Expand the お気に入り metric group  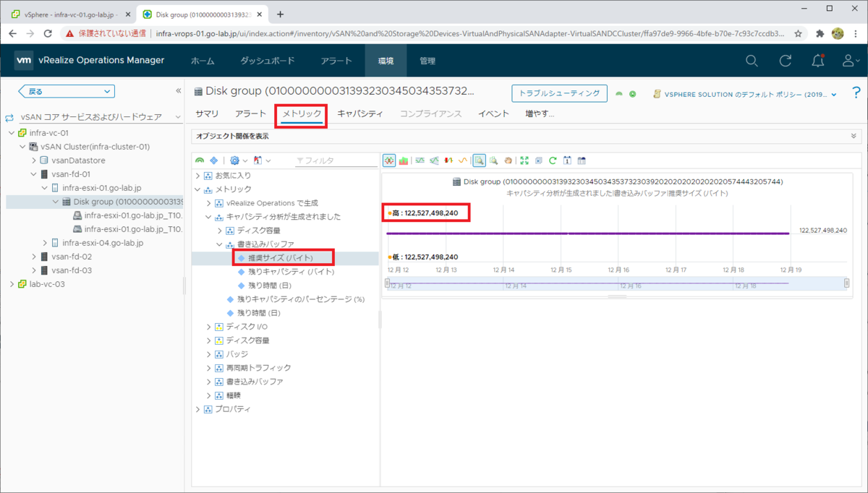click(x=198, y=175)
